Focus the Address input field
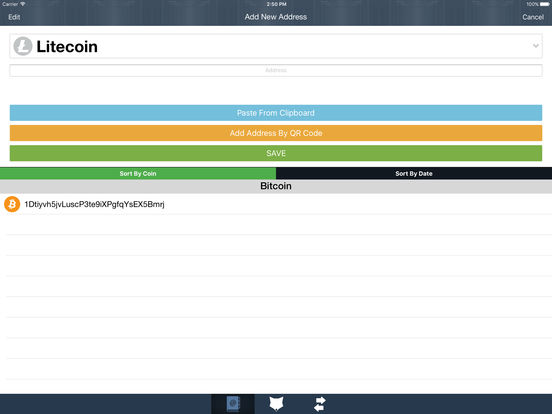Screen dimensions: 552x414 276,70
